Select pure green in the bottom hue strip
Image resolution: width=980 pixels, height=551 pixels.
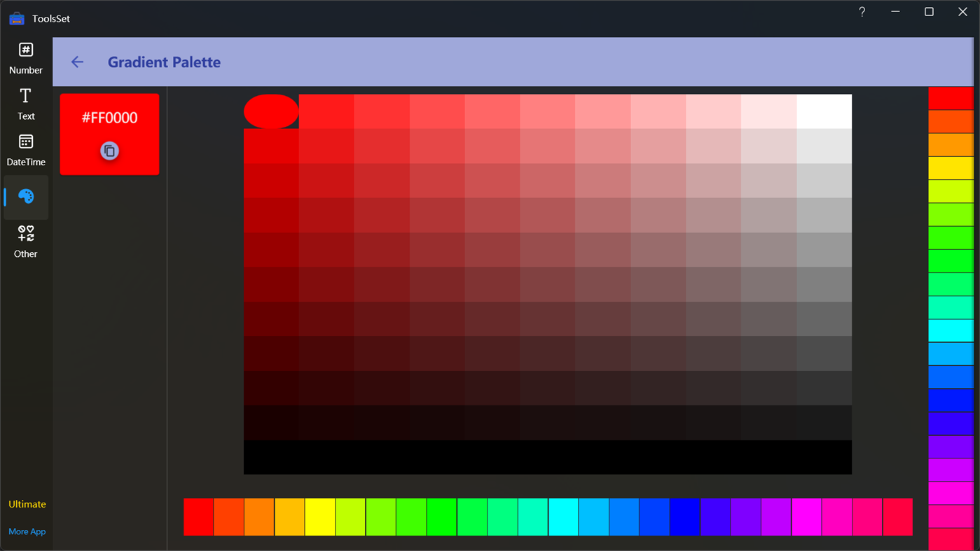[441, 517]
